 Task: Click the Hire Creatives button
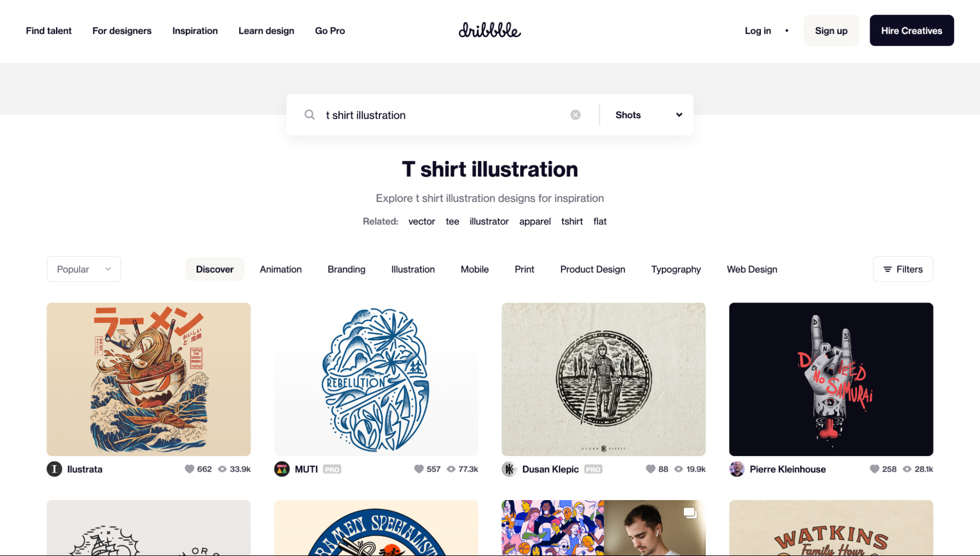click(x=912, y=30)
